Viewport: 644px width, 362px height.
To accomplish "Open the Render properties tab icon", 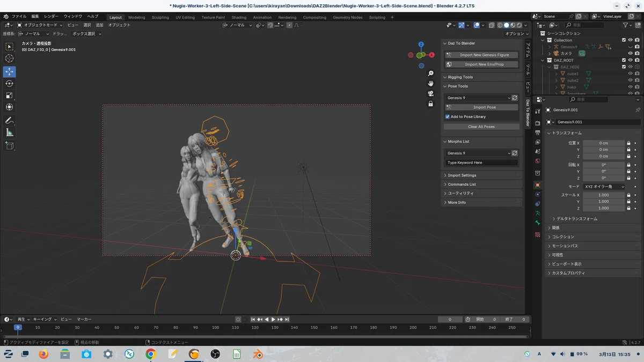I will point(537,123).
